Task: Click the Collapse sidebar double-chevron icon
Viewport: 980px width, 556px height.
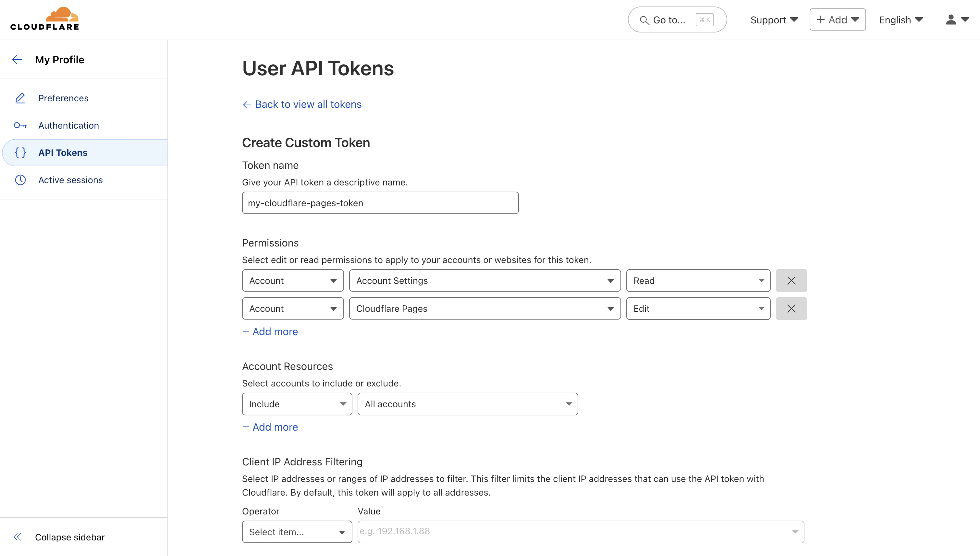Action: point(18,537)
